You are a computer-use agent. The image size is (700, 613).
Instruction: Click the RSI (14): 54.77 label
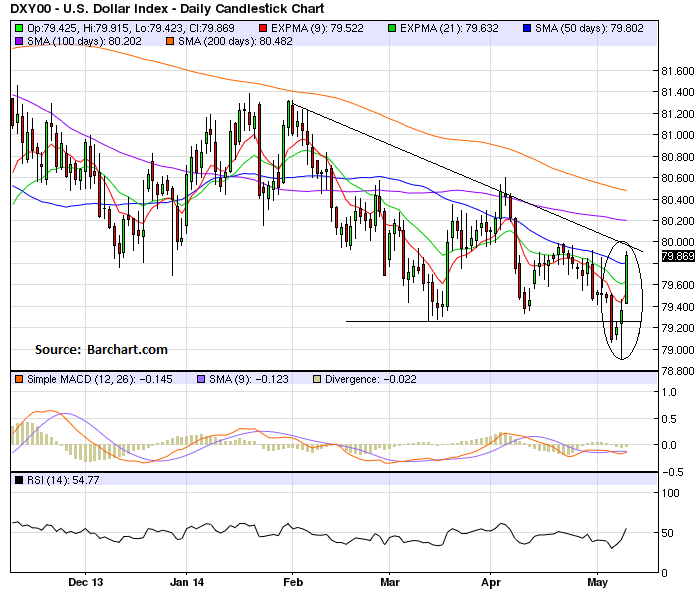[x=63, y=480]
